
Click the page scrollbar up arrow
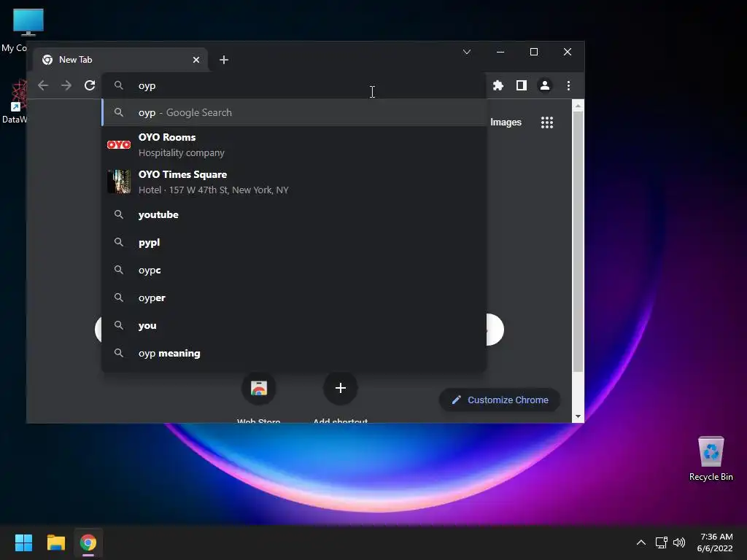click(x=578, y=106)
